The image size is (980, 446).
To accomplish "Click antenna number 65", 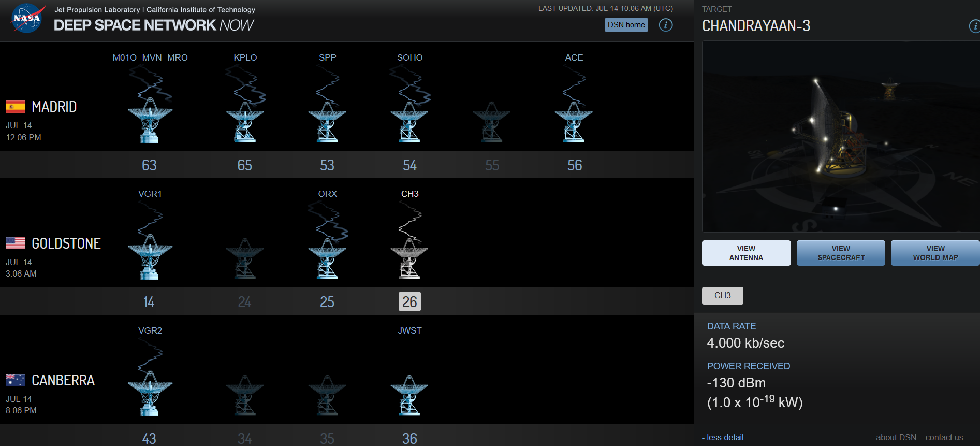I will [245, 165].
